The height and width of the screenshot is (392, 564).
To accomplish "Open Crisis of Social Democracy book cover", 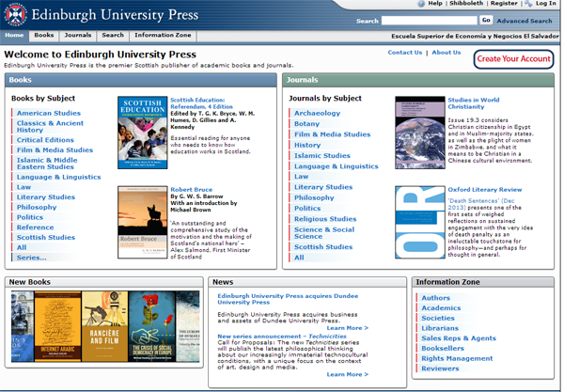I will pos(151,326).
